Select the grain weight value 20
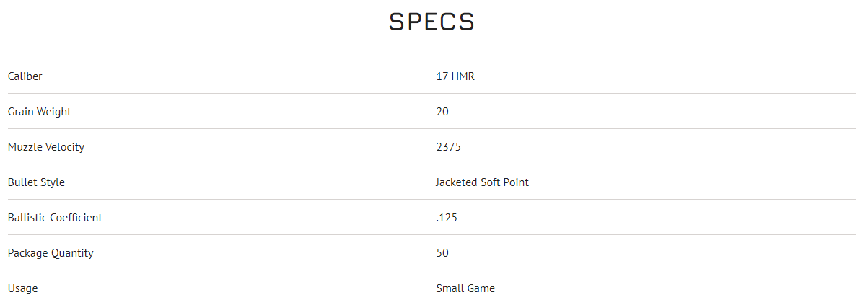Screen dimensions: 868x305 point(442,111)
